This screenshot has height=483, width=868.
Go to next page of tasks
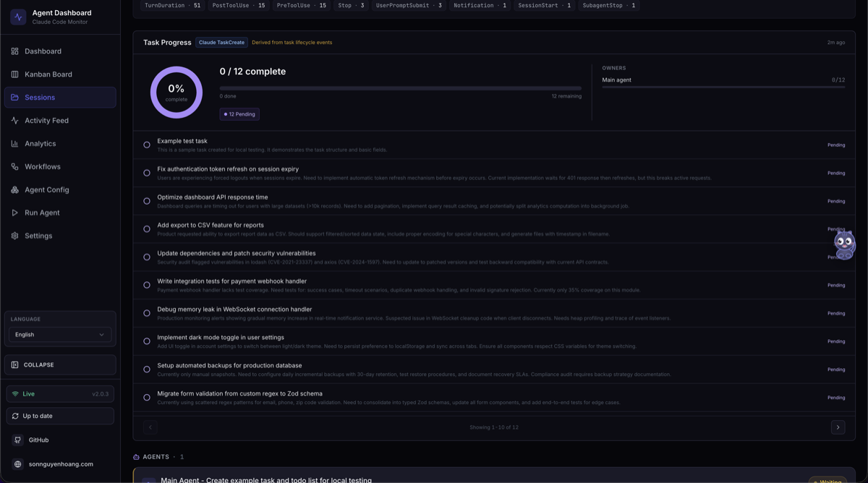(x=838, y=427)
